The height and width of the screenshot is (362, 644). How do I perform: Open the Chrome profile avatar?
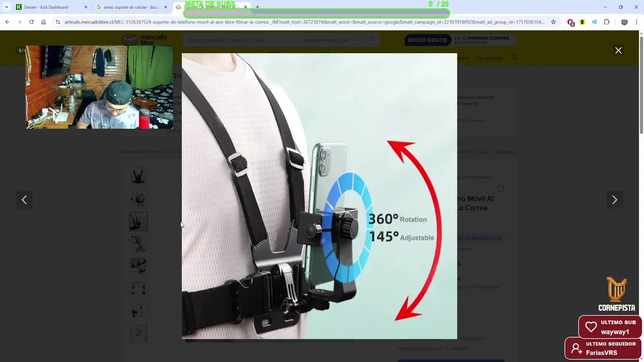(x=624, y=22)
